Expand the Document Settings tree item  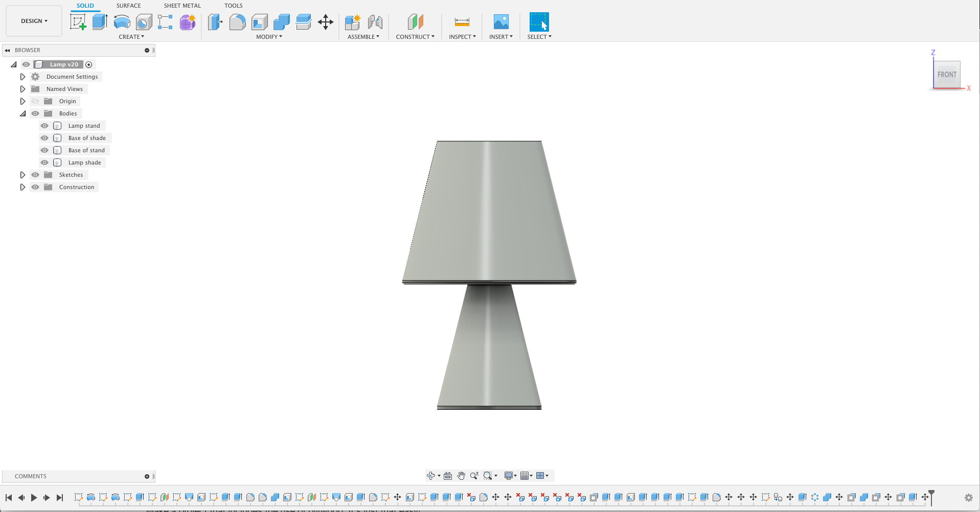22,76
